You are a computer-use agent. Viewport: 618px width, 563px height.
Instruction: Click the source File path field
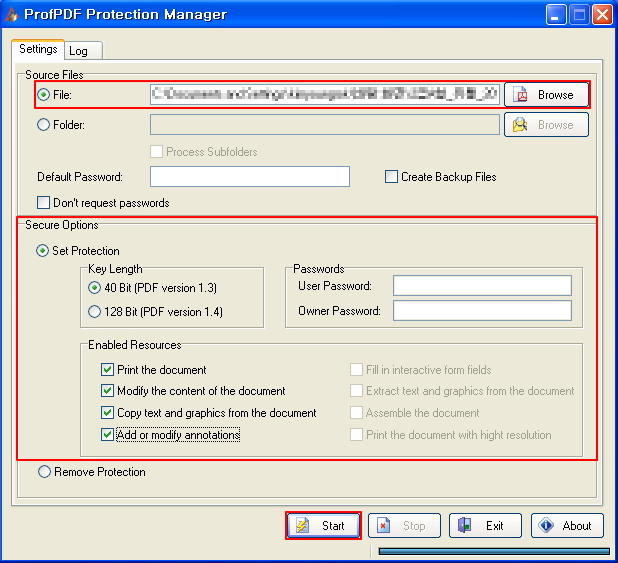325,95
